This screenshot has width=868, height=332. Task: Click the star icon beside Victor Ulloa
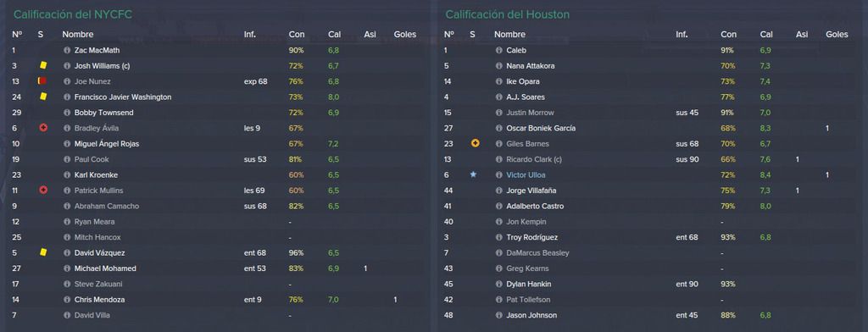(x=473, y=174)
